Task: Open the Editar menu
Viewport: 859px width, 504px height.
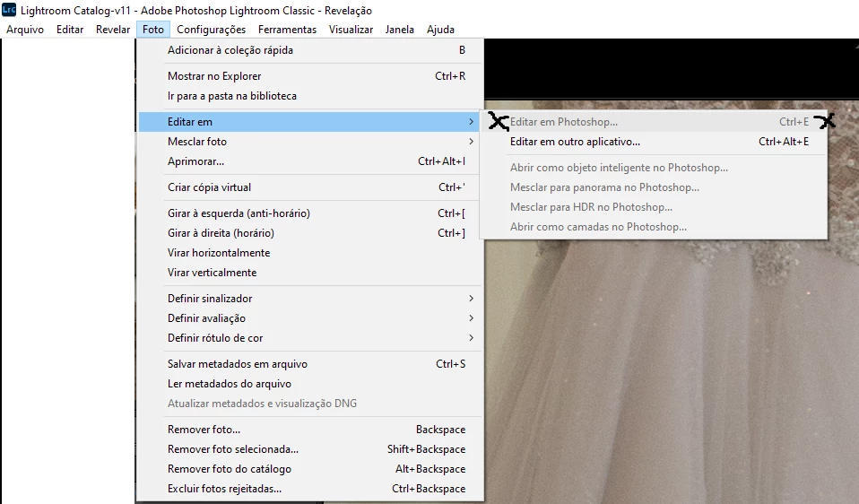Action: [x=70, y=30]
